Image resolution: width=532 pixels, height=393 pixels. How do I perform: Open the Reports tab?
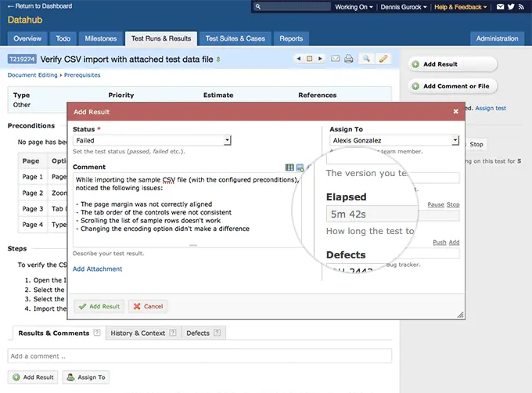(x=291, y=38)
